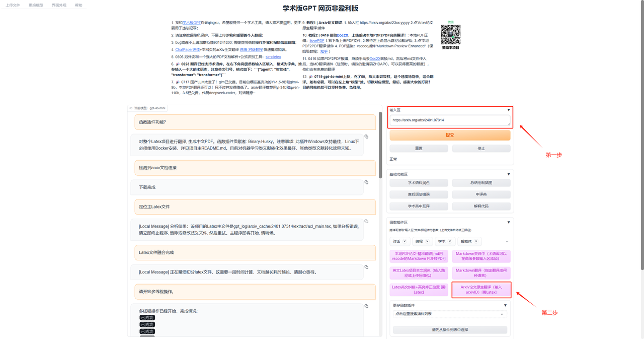Collapse the 更多函数插件 section
This screenshot has height=339, width=644.
click(505, 305)
